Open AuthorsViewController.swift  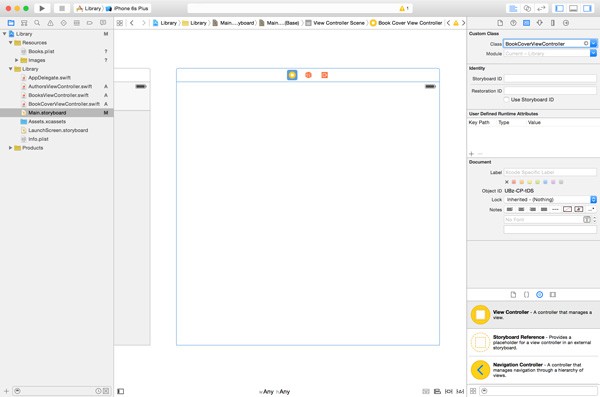pos(60,87)
